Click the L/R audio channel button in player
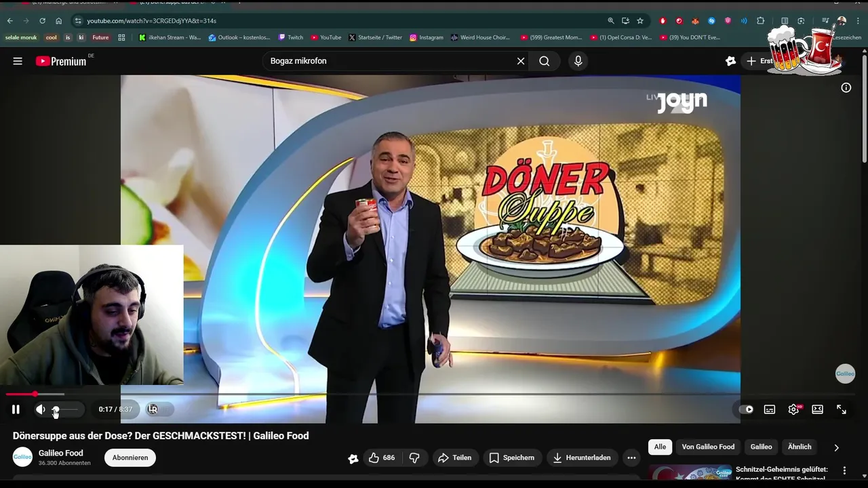Viewport: 868px width, 488px height. point(153,409)
